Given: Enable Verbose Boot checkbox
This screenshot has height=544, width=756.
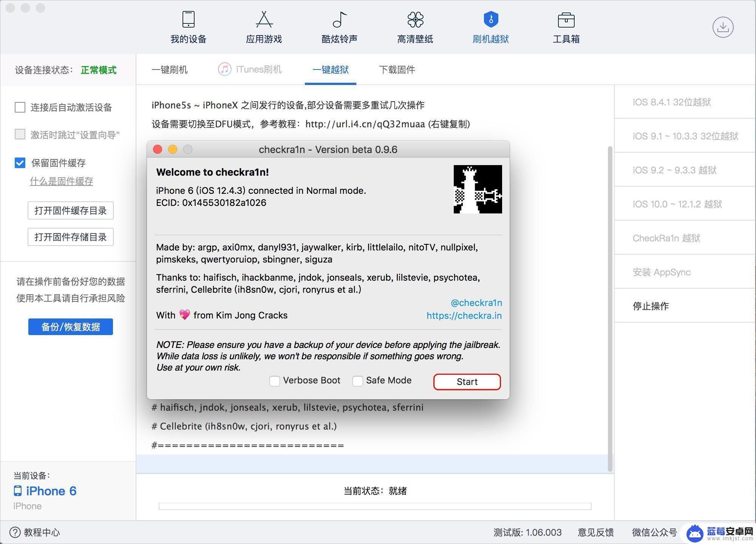Looking at the screenshot, I should point(275,381).
